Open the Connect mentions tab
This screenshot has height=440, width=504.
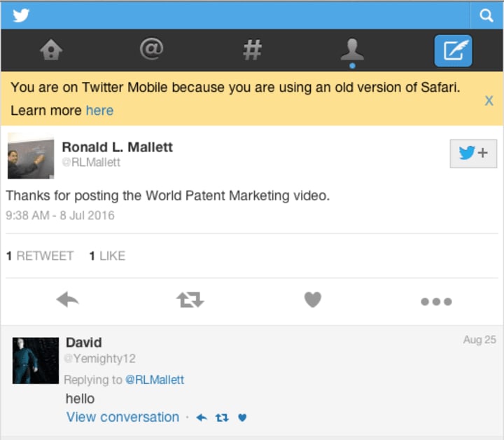coord(151,50)
